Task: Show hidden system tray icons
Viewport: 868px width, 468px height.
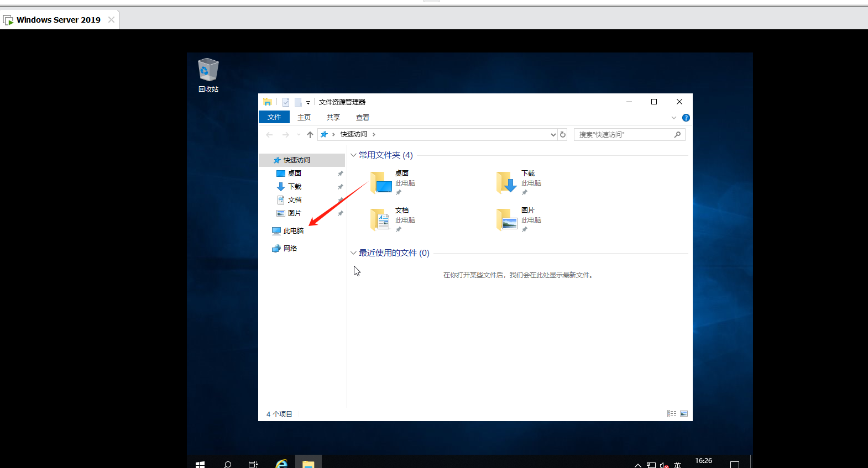Action: point(638,465)
